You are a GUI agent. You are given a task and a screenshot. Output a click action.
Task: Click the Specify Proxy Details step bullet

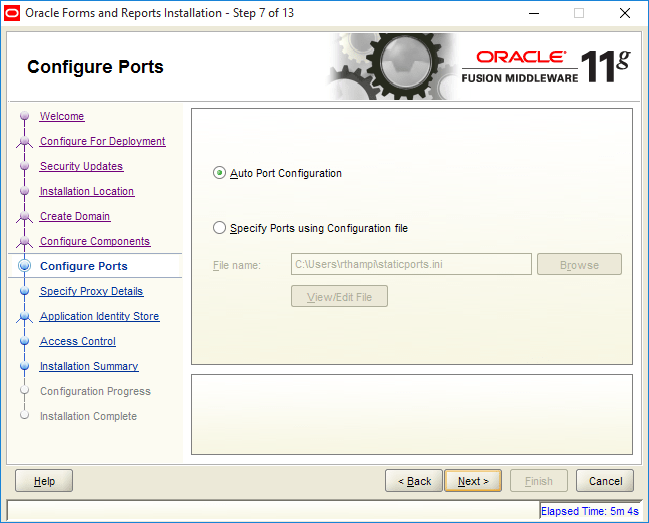[24, 291]
